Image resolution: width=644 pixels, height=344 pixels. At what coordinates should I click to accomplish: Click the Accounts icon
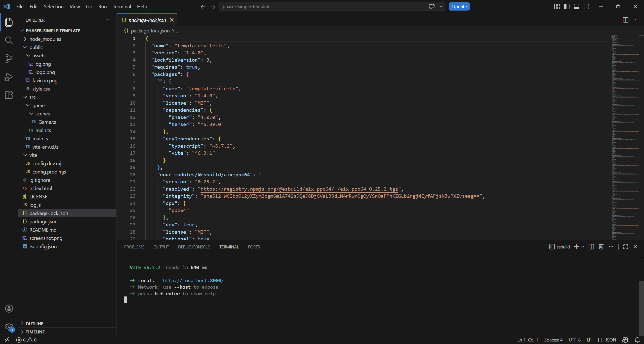click(9, 309)
